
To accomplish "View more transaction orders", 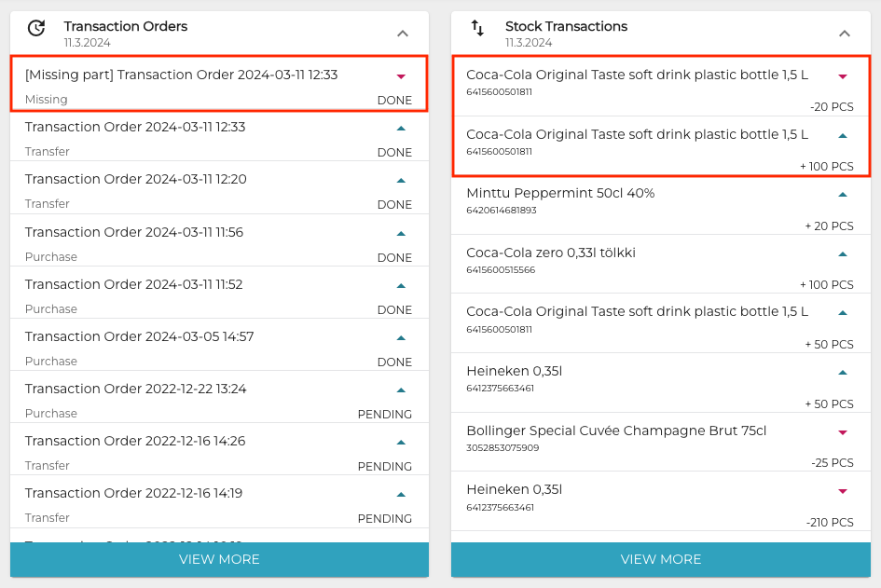I will [219, 559].
